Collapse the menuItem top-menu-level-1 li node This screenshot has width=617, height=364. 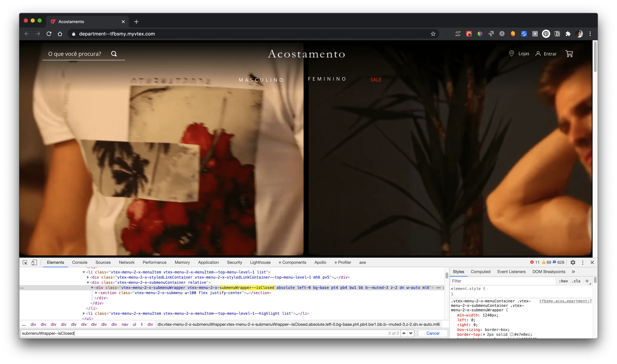pos(84,272)
